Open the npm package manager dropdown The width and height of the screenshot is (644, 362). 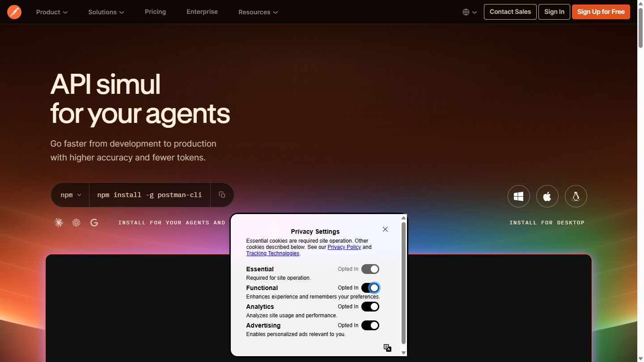pyautogui.click(x=71, y=195)
